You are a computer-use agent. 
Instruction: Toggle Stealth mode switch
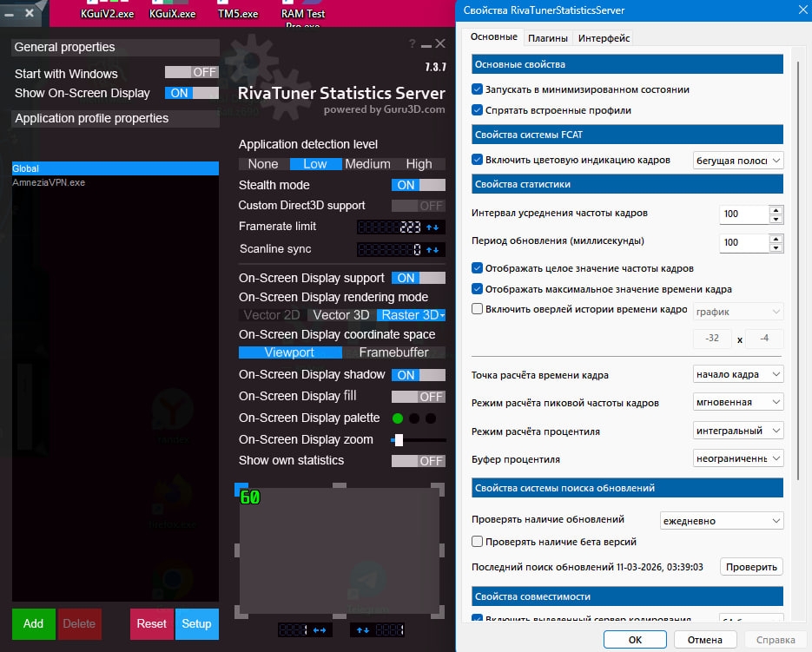pos(419,186)
